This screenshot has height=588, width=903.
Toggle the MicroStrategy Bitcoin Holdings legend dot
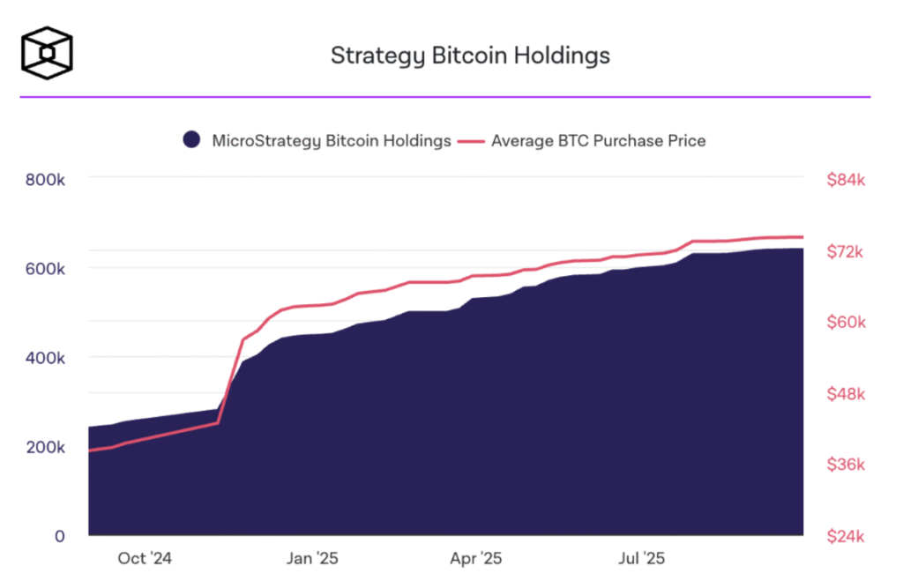[191, 140]
